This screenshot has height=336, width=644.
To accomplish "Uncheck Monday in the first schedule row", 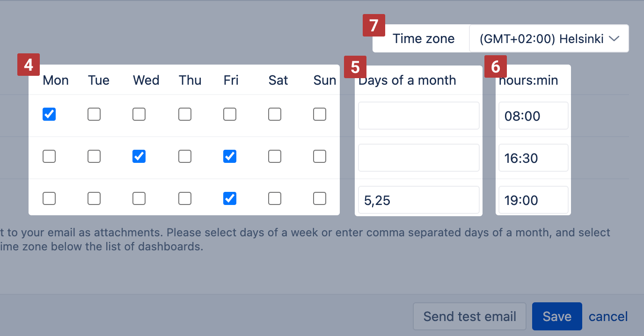I will [x=49, y=114].
